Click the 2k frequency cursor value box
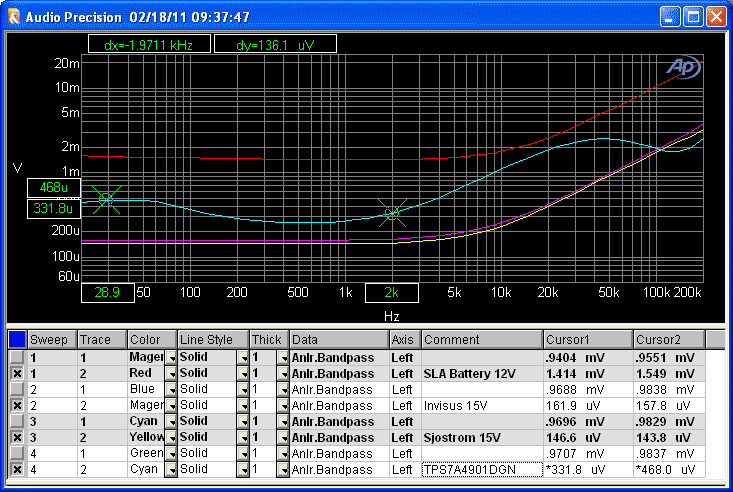 pos(392,293)
